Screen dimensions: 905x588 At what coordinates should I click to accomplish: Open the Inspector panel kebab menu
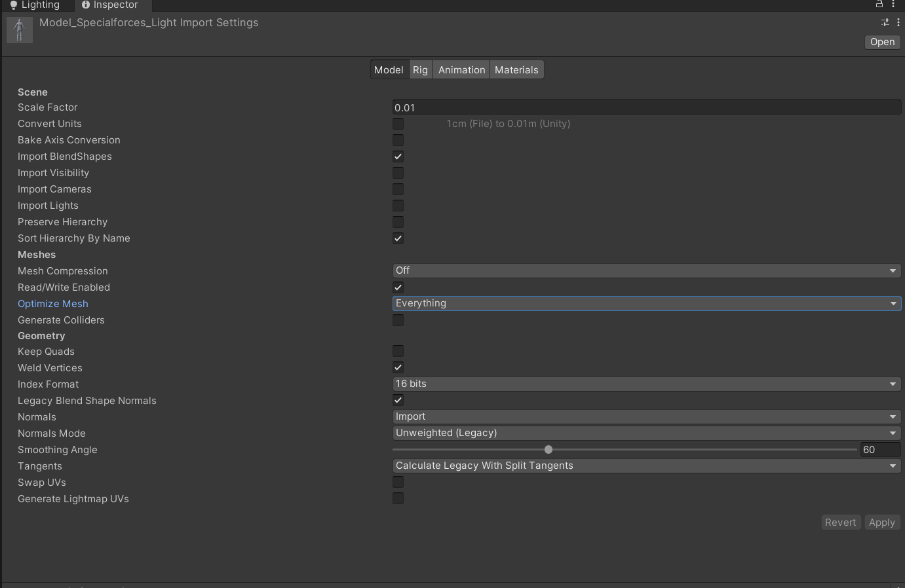pos(893,4)
